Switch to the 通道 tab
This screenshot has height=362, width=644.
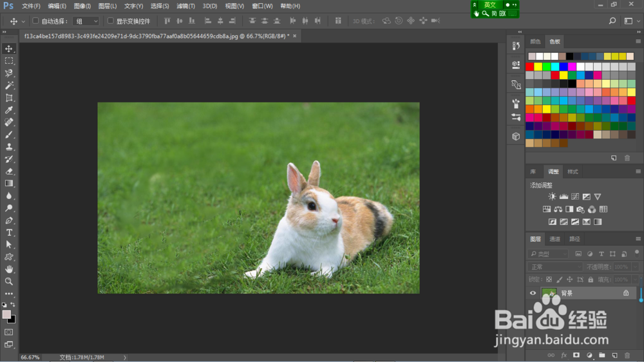(x=554, y=239)
